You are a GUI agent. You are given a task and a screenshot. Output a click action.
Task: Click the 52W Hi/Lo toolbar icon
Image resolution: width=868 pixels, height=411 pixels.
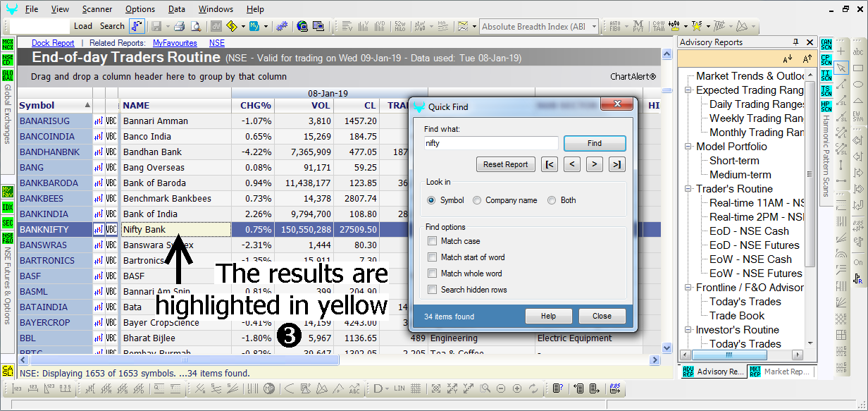tap(401, 26)
